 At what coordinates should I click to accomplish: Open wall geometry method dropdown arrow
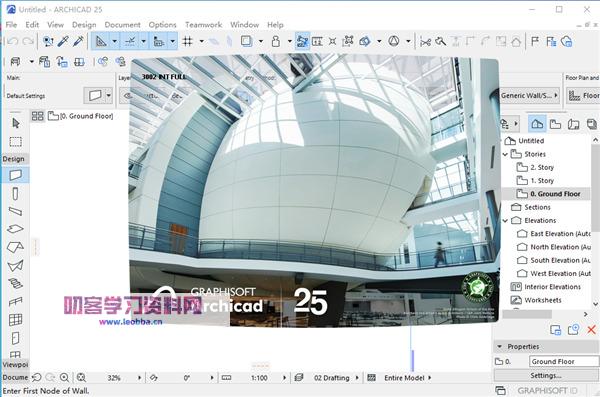click(x=109, y=95)
